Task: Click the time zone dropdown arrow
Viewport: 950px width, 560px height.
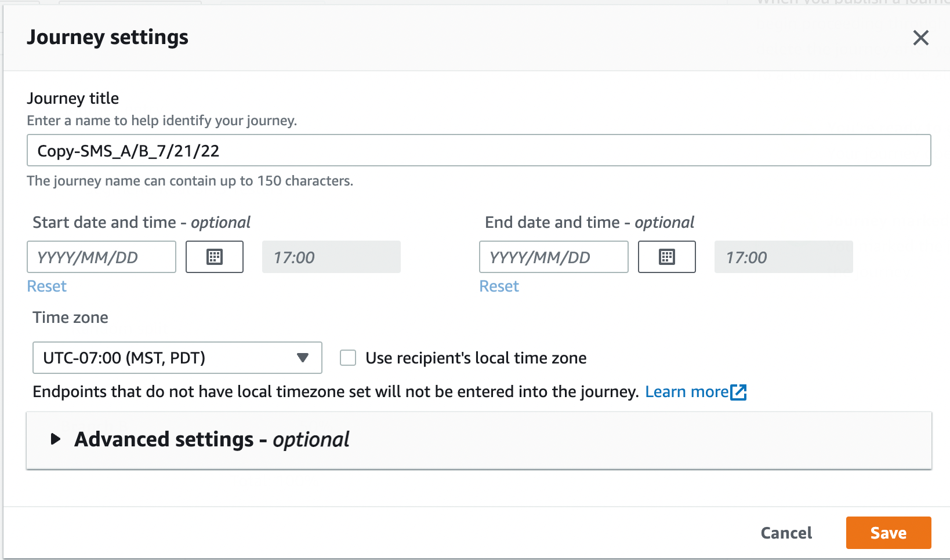Action: pos(302,358)
